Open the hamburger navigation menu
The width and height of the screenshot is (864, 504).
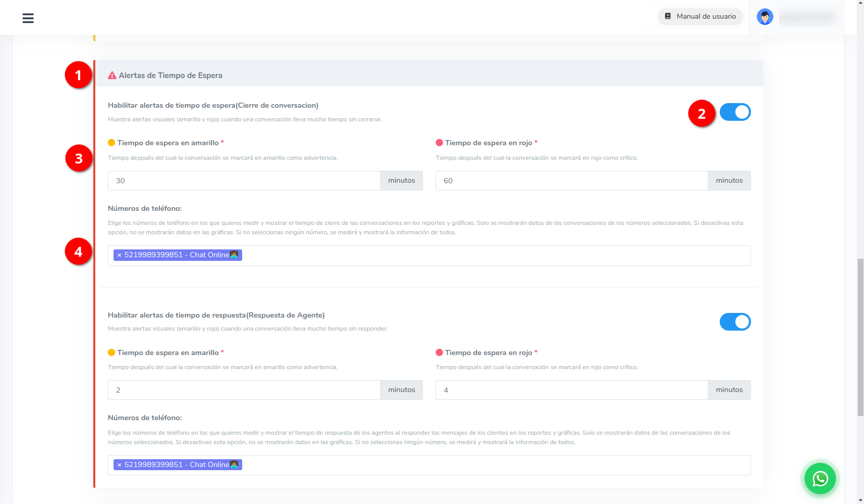click(x=28, y=18)
